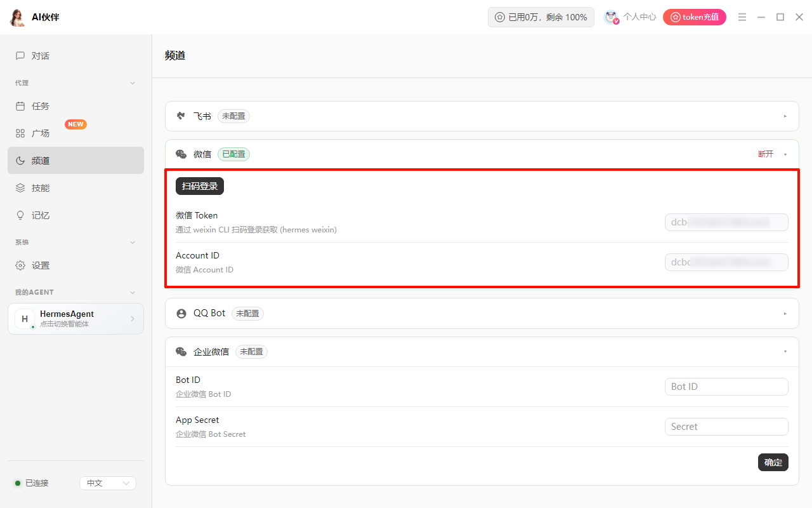Open the 个人中心 avatar icon
The height and width of the screenshot is (508, 812).
(x=612, y=17)
